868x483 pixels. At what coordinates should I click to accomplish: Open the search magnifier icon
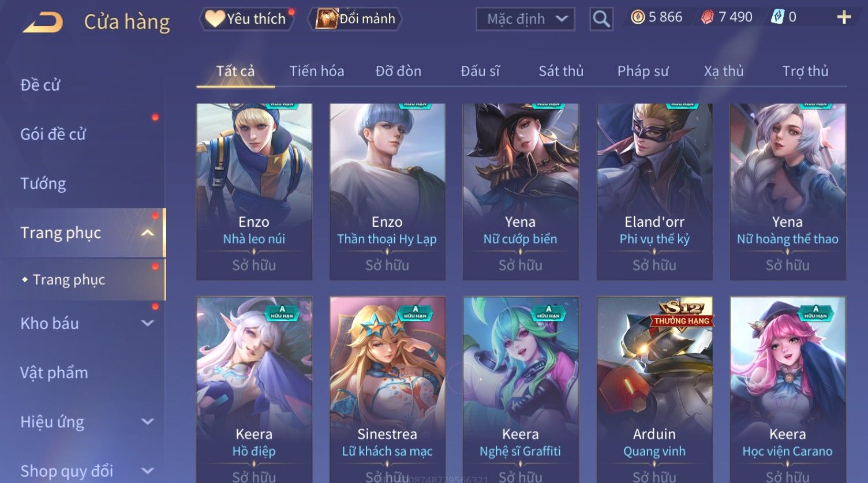click(601, 19)
